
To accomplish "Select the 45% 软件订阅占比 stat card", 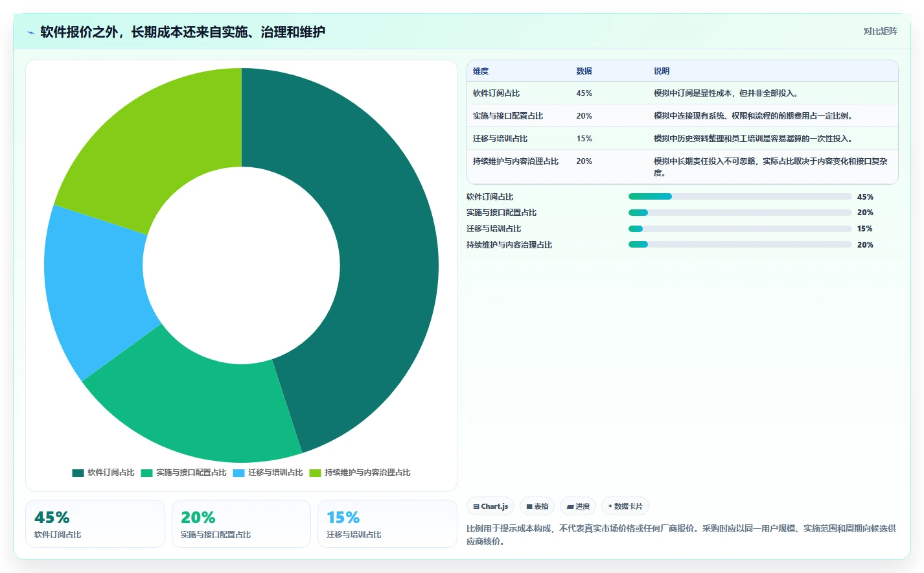I will (x=95, y=524).
